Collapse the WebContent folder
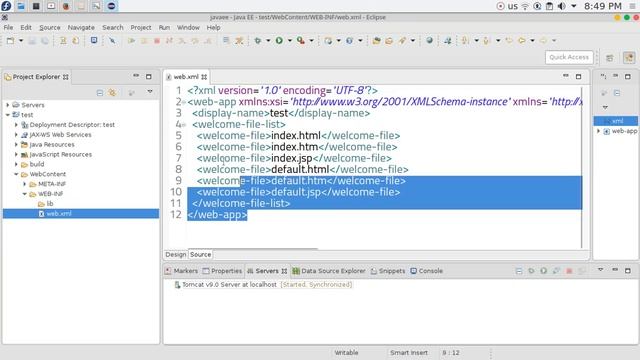The height and width of the screenshot is (360, 640). pos(16,174)
